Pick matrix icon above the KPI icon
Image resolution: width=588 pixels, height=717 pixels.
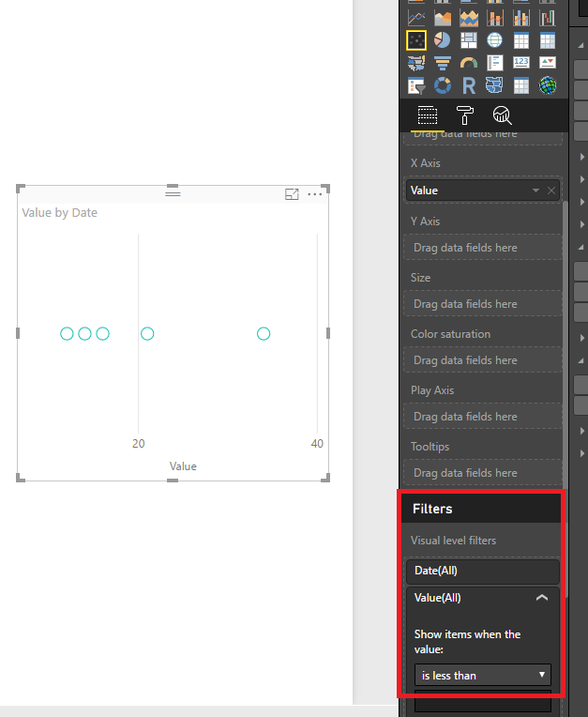click(x=548, y=40)
